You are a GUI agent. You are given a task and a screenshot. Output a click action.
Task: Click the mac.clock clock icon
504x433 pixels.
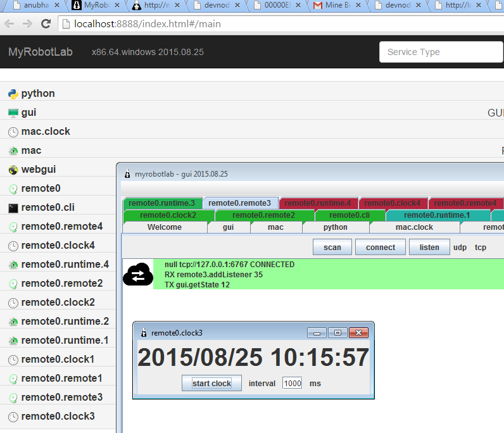pos(13,132)
